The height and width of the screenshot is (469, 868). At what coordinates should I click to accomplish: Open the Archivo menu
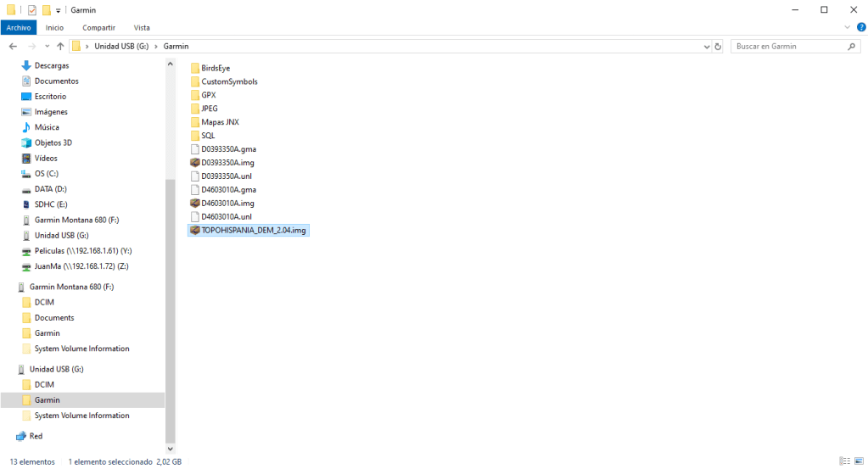[19, 28]
